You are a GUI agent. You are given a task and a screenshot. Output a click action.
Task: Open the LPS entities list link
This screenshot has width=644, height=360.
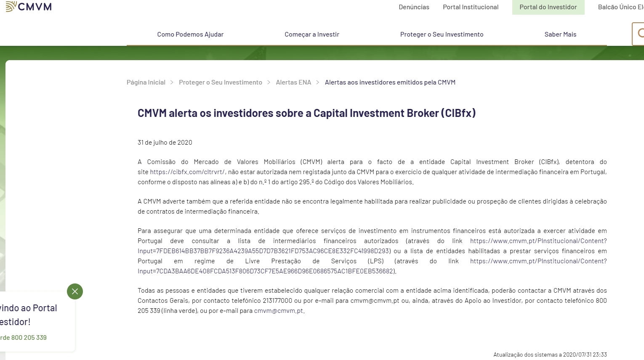538,261
